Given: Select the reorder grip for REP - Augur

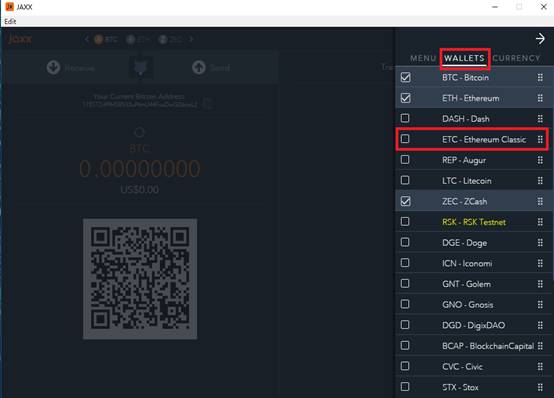Looking at the screenshot, I should tap(540, 160).
